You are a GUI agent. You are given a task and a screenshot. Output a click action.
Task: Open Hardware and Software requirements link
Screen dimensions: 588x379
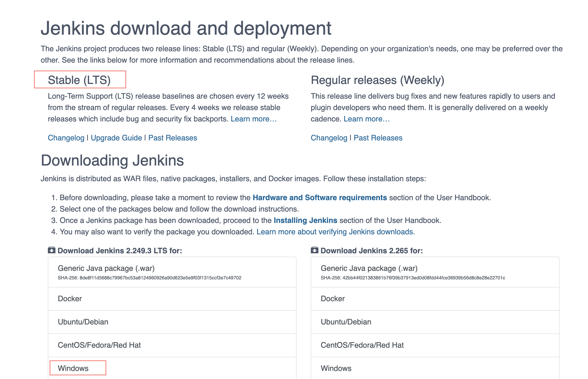(320, 198)
